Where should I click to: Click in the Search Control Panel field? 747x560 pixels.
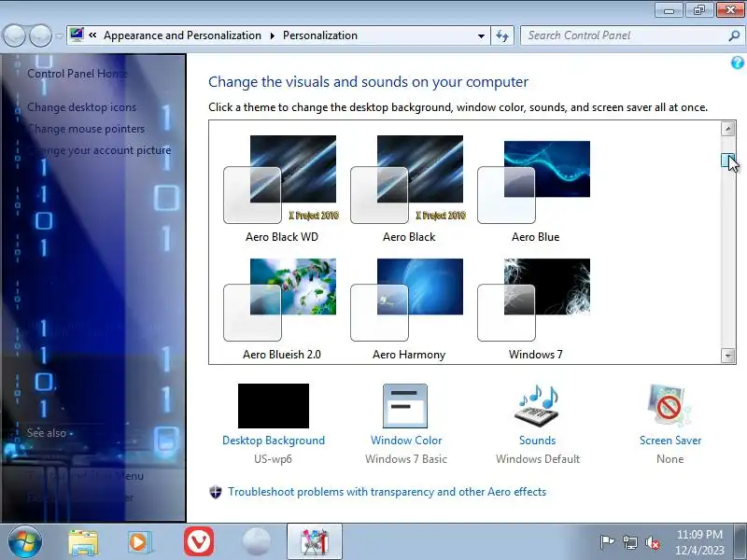(624, 35)
